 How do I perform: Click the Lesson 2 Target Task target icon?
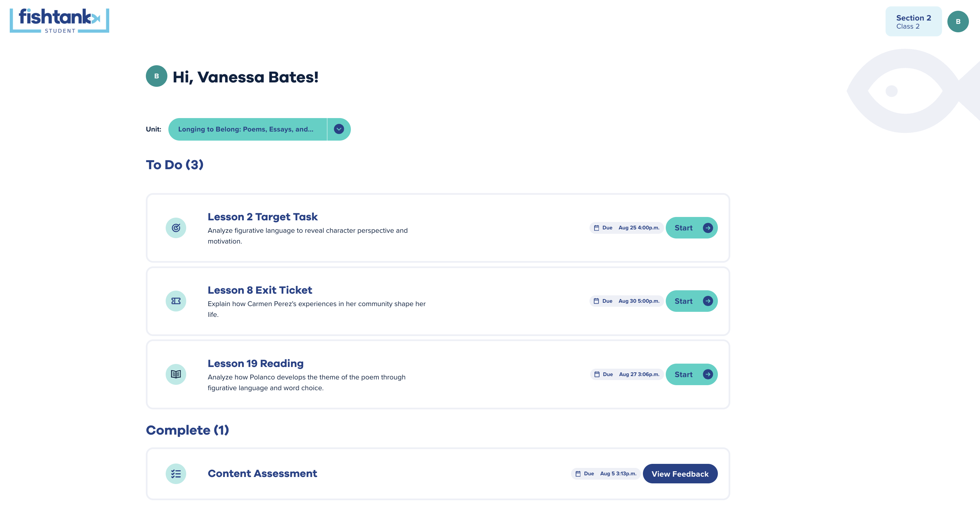[176, 228]
